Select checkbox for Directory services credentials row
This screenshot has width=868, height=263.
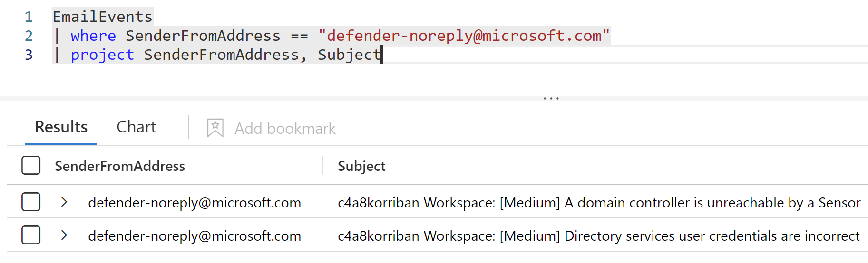31,235
